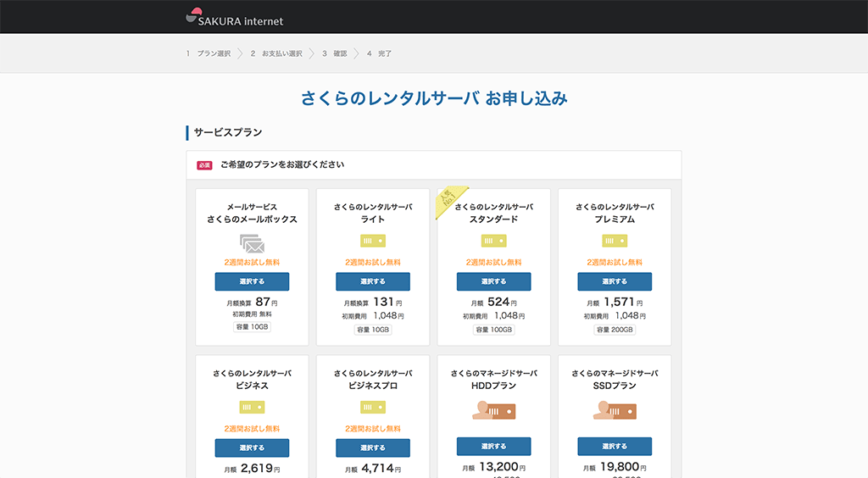Click 2週間お試し無料 on ライト card
Viewport: 868px width, 478px height.
373,262
